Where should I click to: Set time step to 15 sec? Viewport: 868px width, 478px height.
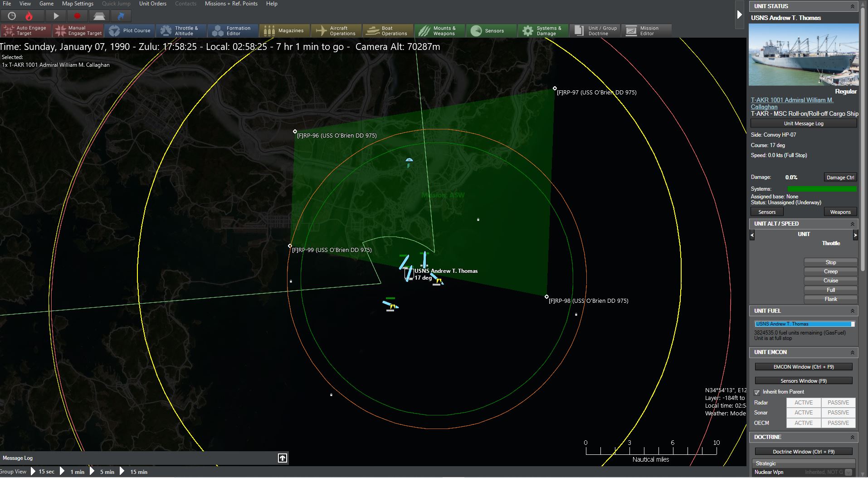pos(46,472)
